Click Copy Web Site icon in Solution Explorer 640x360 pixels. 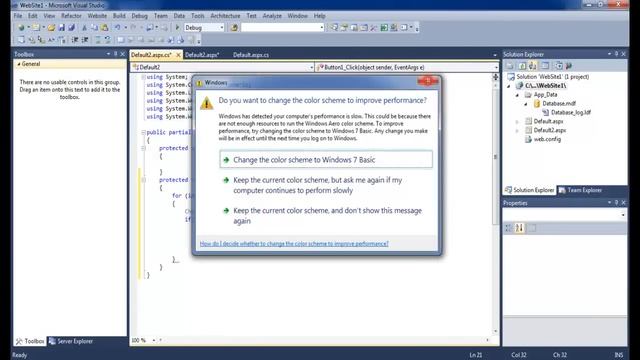(x=559, y=66)
